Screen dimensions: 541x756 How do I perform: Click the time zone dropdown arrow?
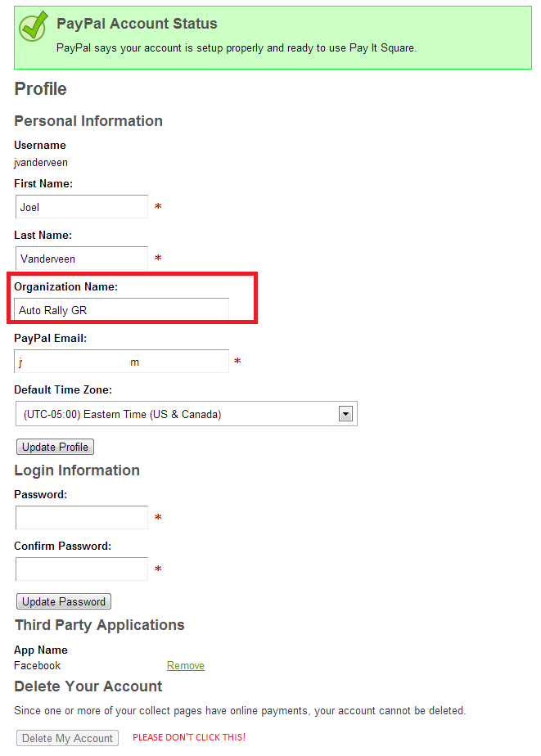click(347, 413)
